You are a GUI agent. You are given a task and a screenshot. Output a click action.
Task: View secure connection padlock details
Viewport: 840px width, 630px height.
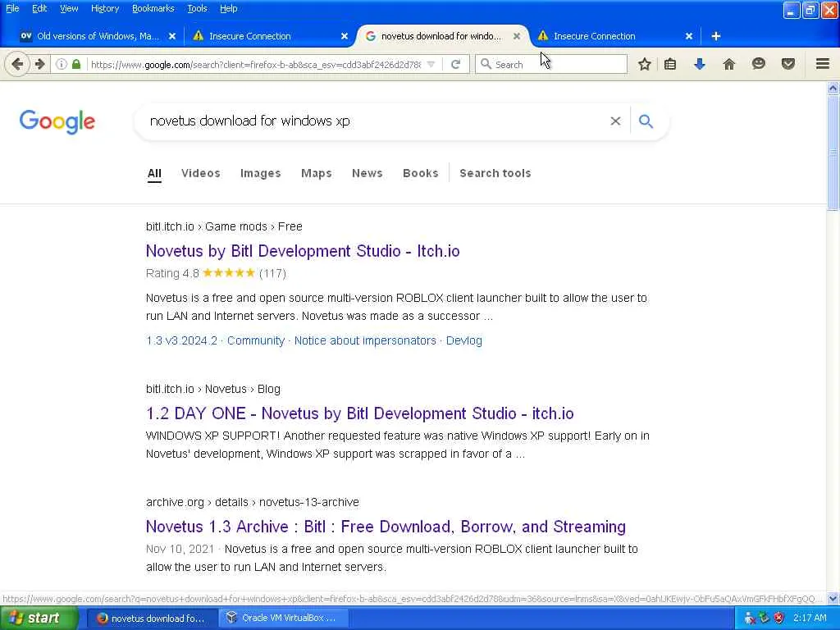(x=76, y=64)
